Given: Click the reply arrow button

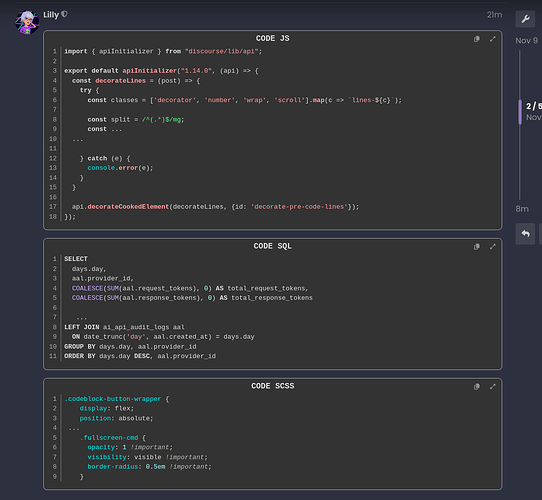Looking at the screenshot, I should click(525, 234).
